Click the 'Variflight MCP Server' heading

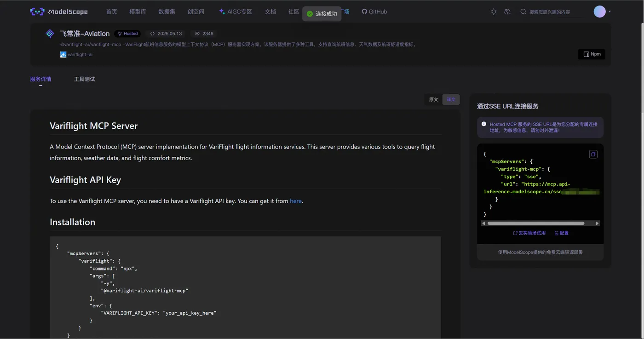pos(94,126)
